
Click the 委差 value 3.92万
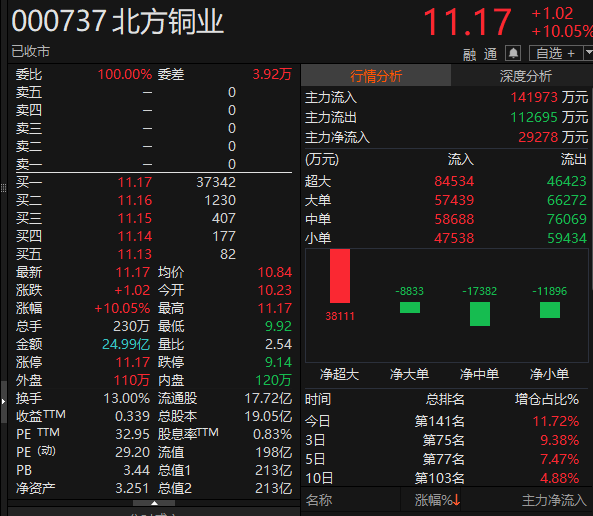coord(272,74)
